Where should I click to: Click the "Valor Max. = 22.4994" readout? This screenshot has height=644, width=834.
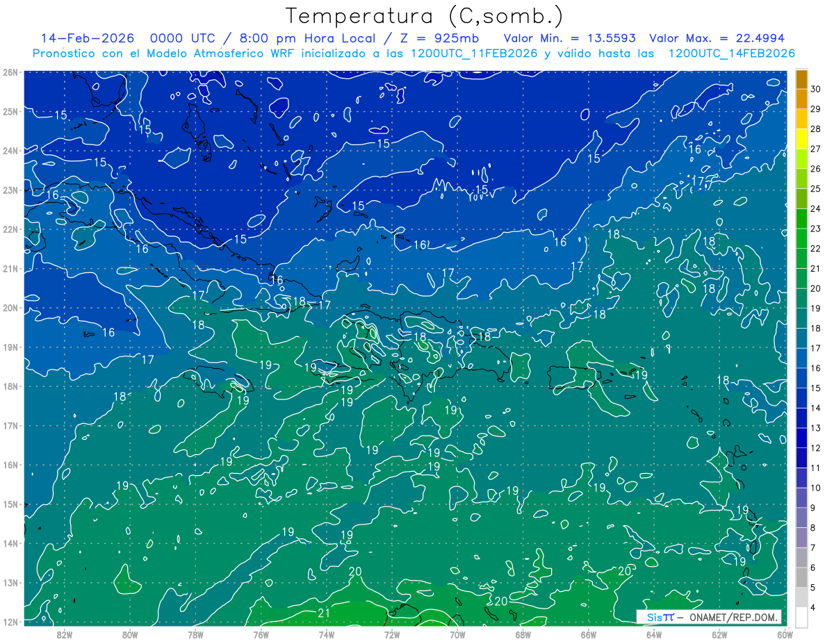click(717, 39)
